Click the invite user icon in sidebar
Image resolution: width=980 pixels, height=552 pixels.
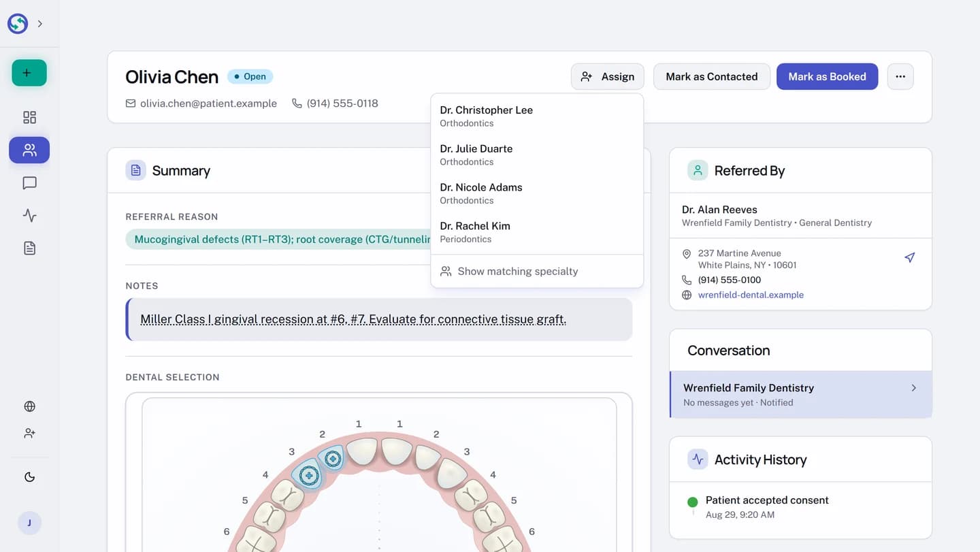[29, 433]
